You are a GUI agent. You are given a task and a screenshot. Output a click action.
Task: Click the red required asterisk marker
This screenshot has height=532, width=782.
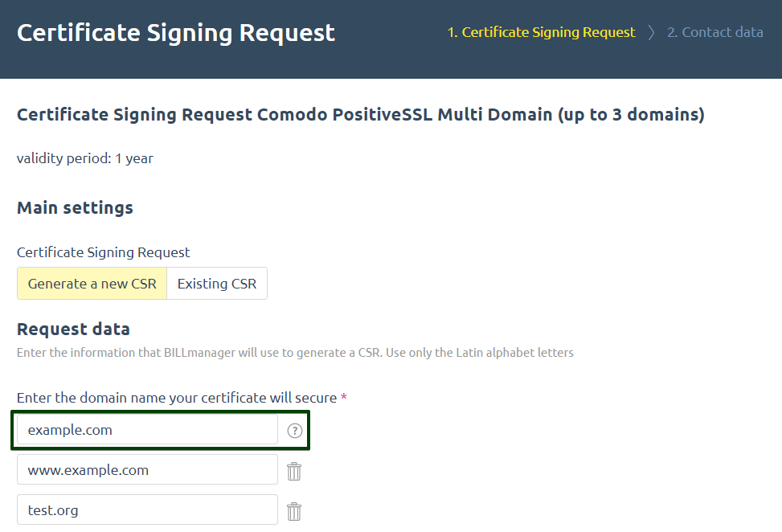tap(344, 397)
